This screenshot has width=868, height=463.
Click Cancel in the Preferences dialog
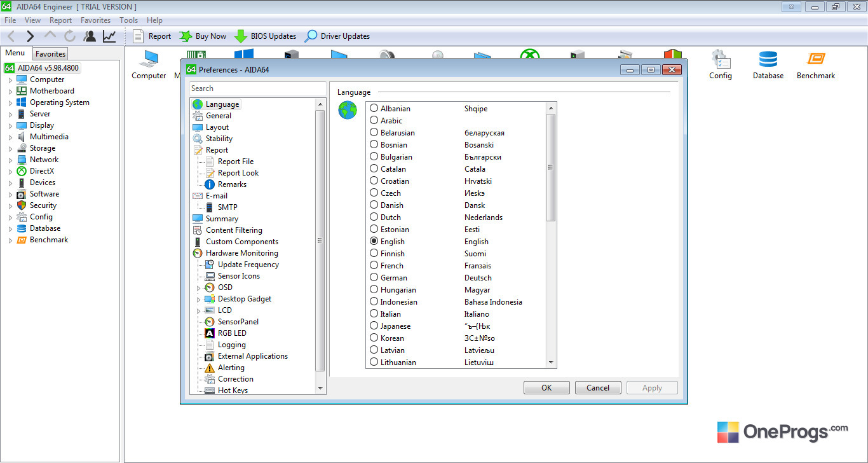(598, 388)
